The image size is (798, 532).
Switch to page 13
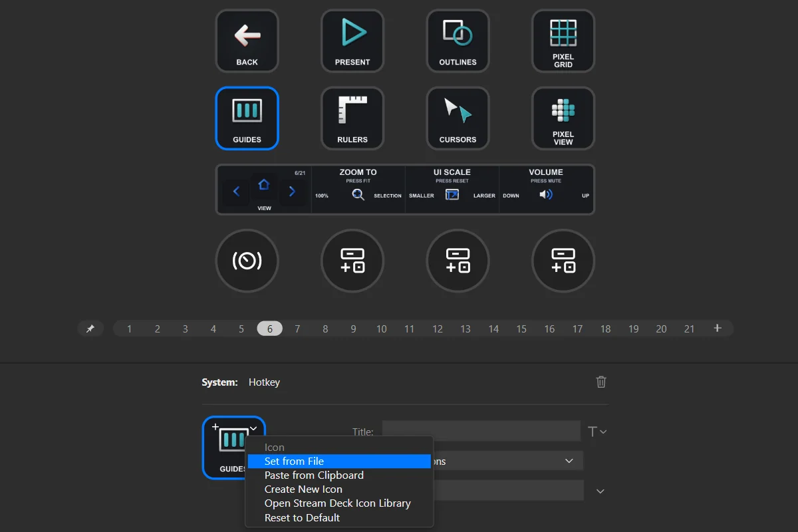coord(465,329)
